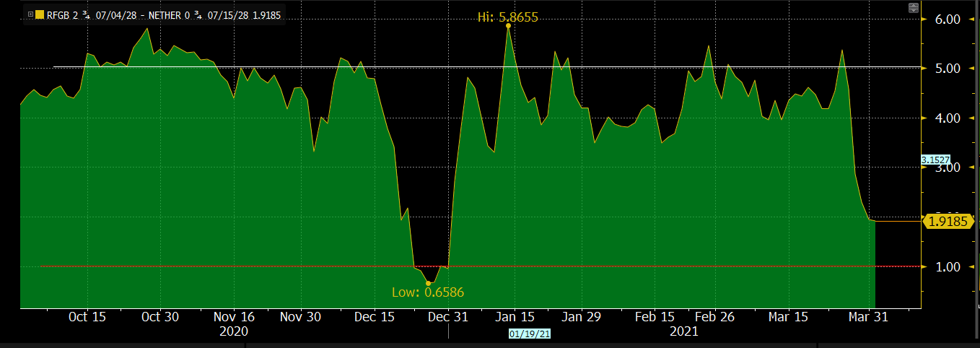
Task: Click the Oct 15 x-axis label
Action: [x=87, y=316]
